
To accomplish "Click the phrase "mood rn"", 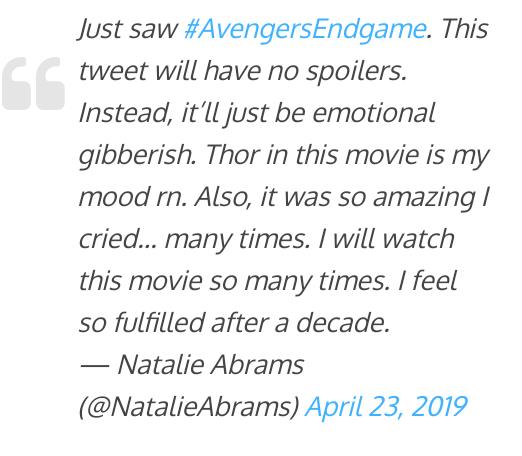I will [x=130, y=197].
